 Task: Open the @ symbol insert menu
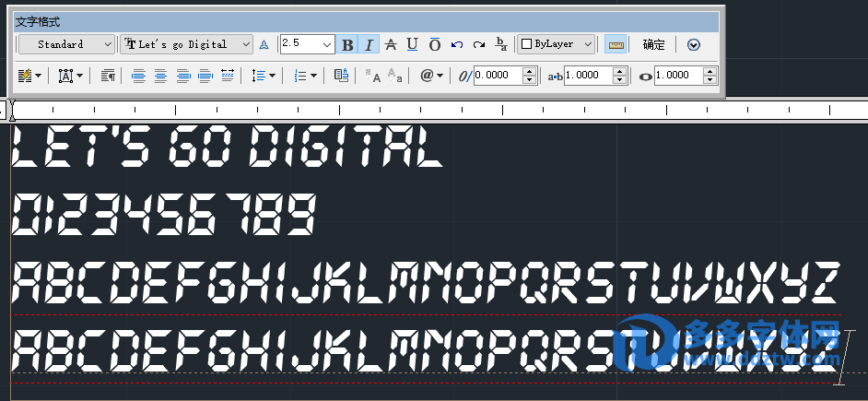point(431,76)
